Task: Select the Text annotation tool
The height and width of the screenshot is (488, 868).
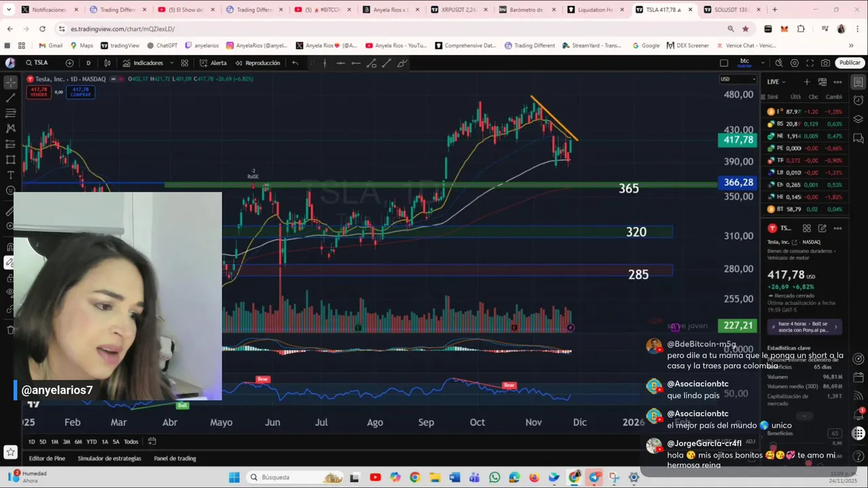Action: (10, 175)
